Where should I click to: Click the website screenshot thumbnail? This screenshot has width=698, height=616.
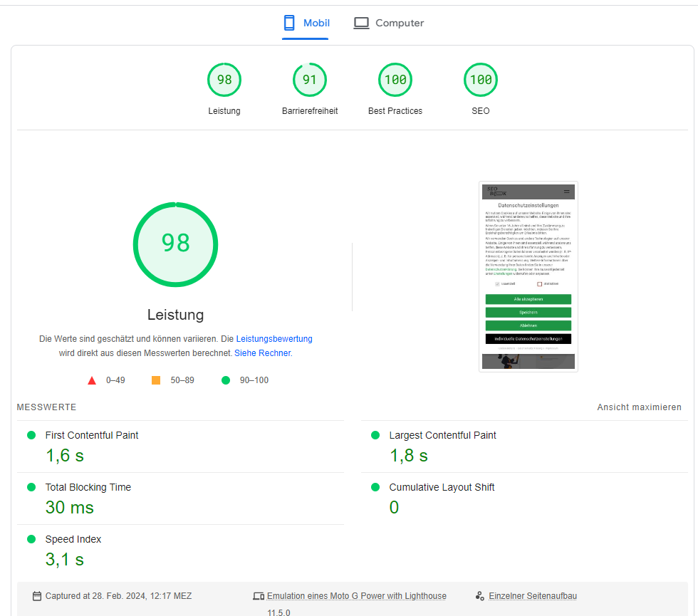[x=528, y=276]
